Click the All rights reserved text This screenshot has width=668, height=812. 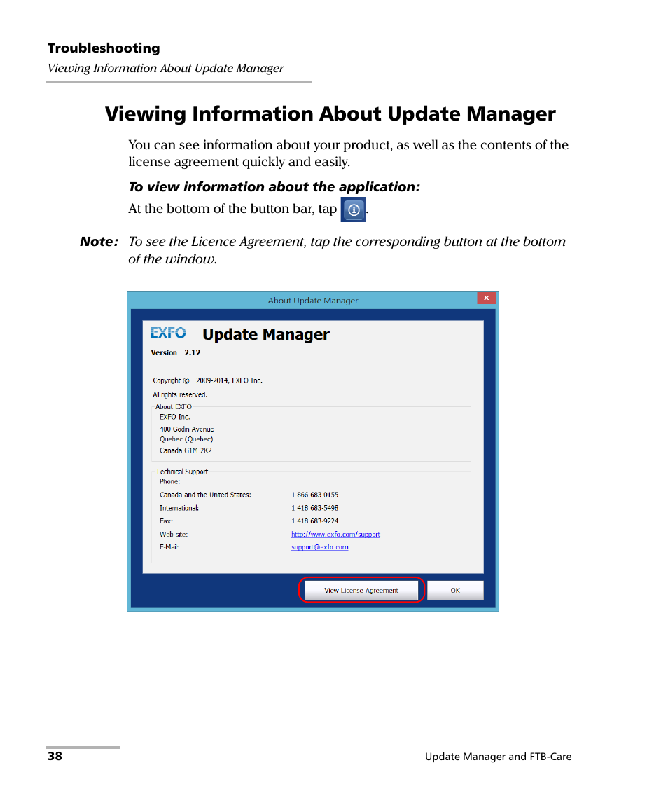pyautogui.click(x=179, y=394)
